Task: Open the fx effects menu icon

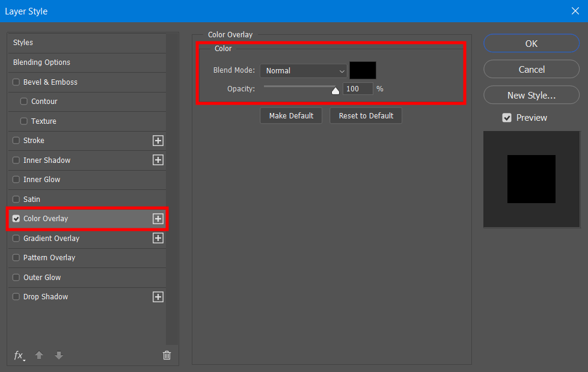Action: (19, 355)
